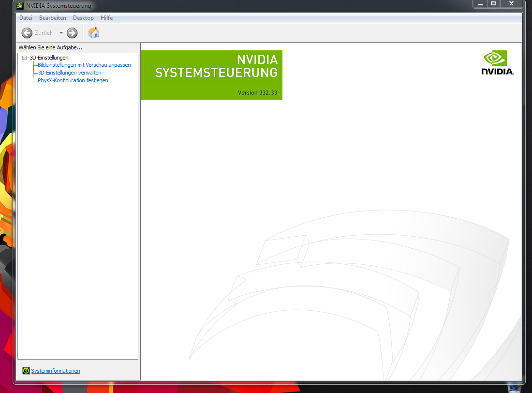532x393 pixels.
Task: Open the Hilfe menu
Action: click(x=106, y=18)
